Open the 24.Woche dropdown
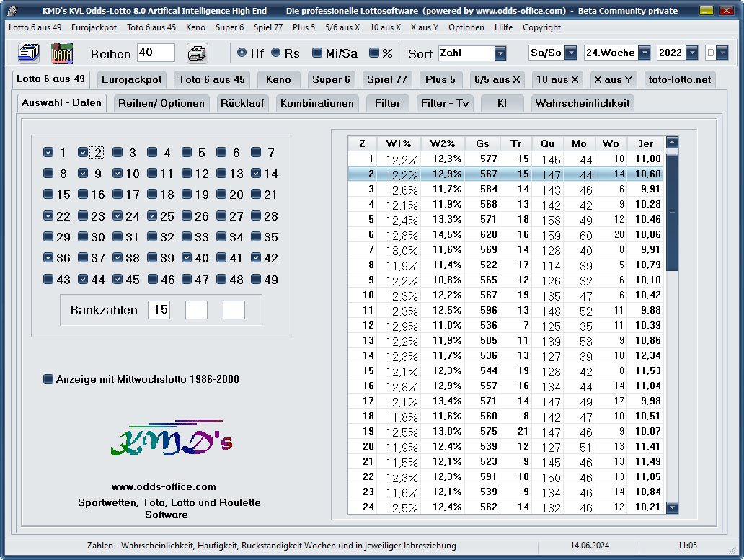This screenshot has height=560, width=744. pyautogui.click(x=644, y=53)
